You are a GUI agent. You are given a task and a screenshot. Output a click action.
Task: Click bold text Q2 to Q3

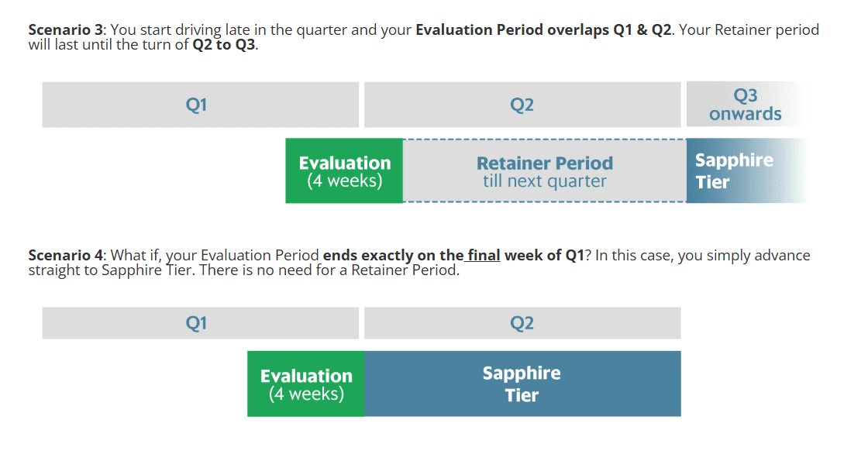coord(224,45)
